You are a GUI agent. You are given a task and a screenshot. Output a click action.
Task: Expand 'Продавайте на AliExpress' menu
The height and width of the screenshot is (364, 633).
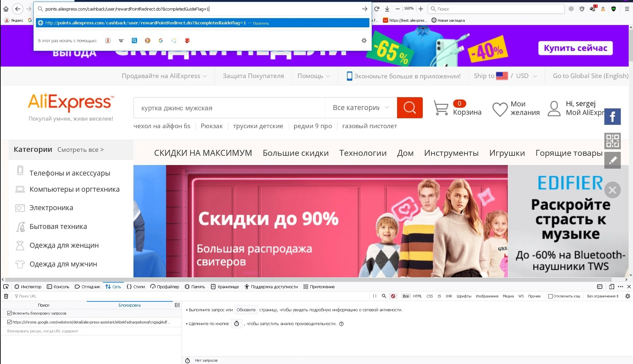tap(164, 76)
